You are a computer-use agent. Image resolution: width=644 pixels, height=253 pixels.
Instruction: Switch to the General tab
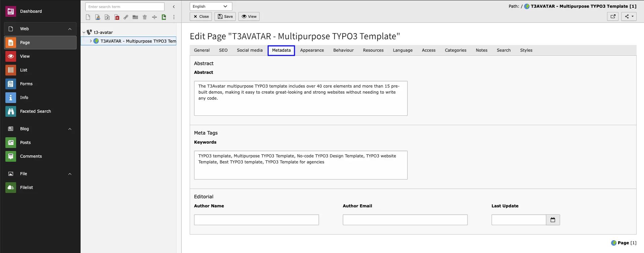click(x=202, y=50)
